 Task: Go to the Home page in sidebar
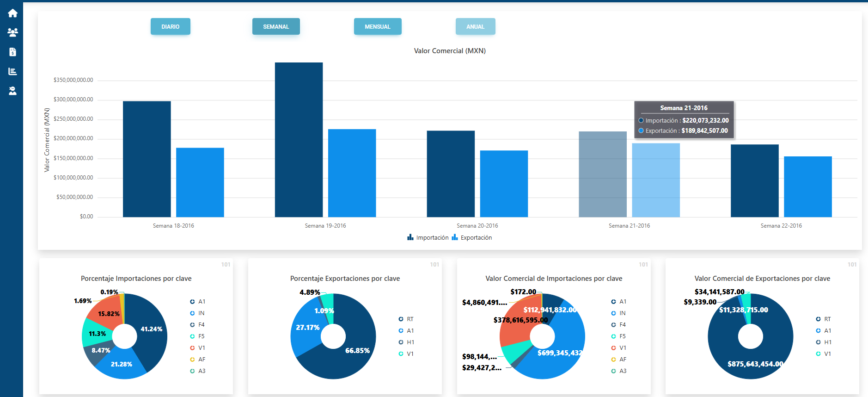(x=12, y=13)
